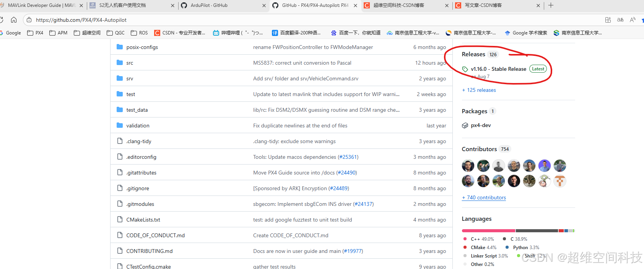Open the .gitmodules file name

point(140,204)
